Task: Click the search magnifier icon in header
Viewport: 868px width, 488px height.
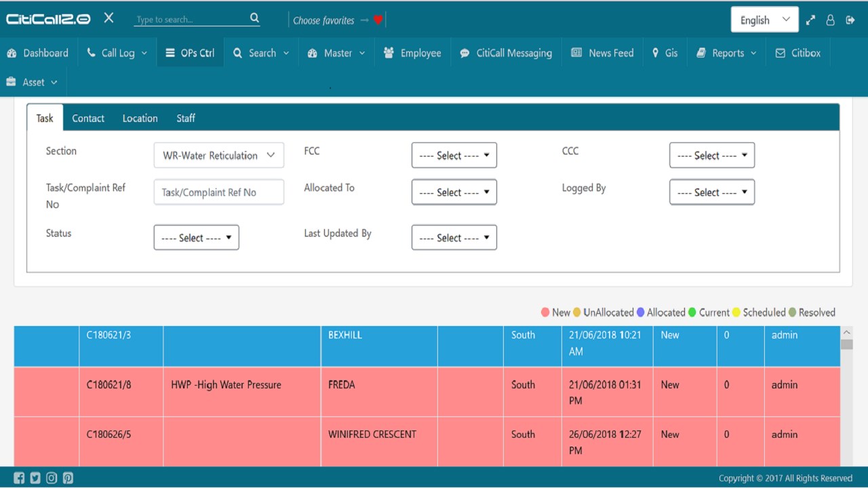Action: point(254,18)
